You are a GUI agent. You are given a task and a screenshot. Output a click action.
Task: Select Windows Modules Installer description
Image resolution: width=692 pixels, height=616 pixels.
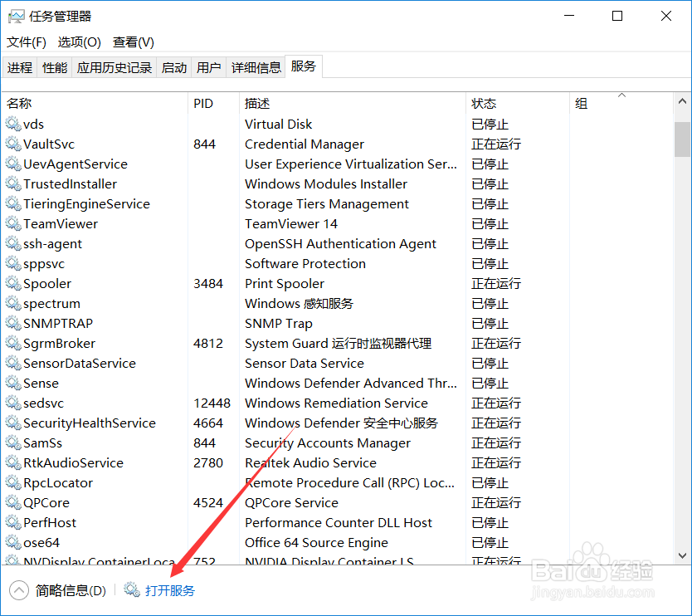click(x=326, y=183)
